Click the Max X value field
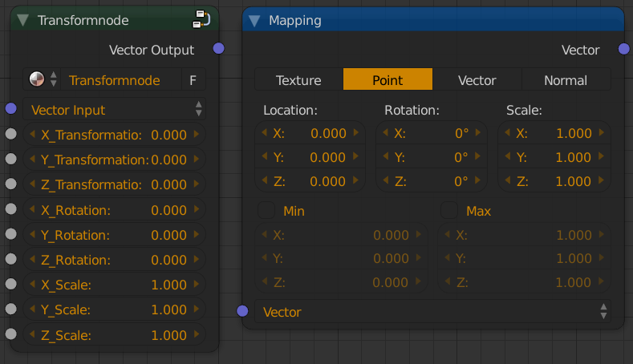This screenshot has width=633, height=364. pyautogui.click(x=524, y=234)
